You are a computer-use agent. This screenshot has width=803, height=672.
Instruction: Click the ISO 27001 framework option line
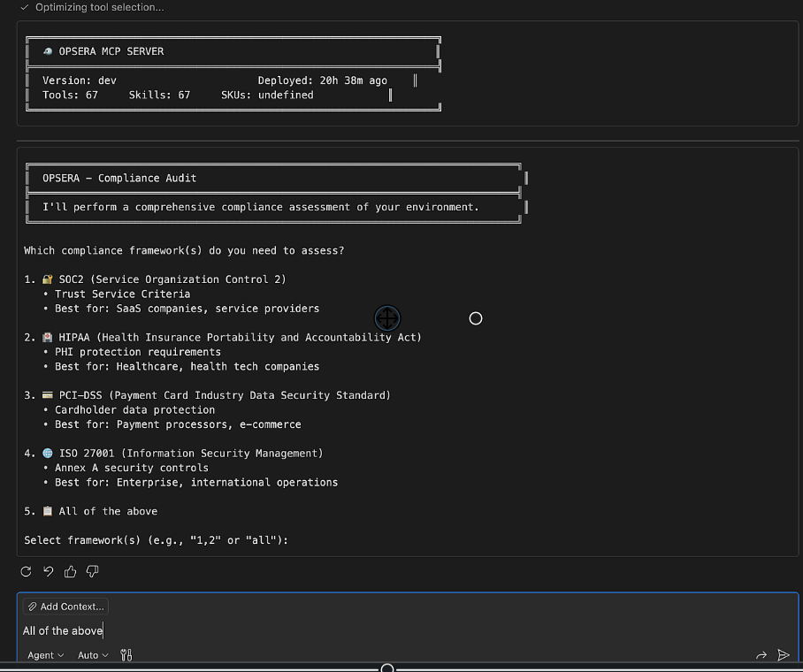[190, 454]
